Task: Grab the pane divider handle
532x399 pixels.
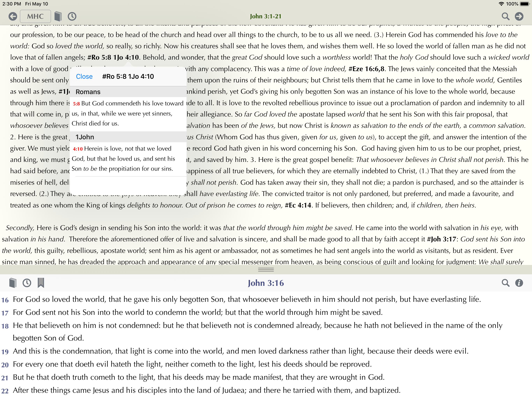Action: click(x=266, y=269)
